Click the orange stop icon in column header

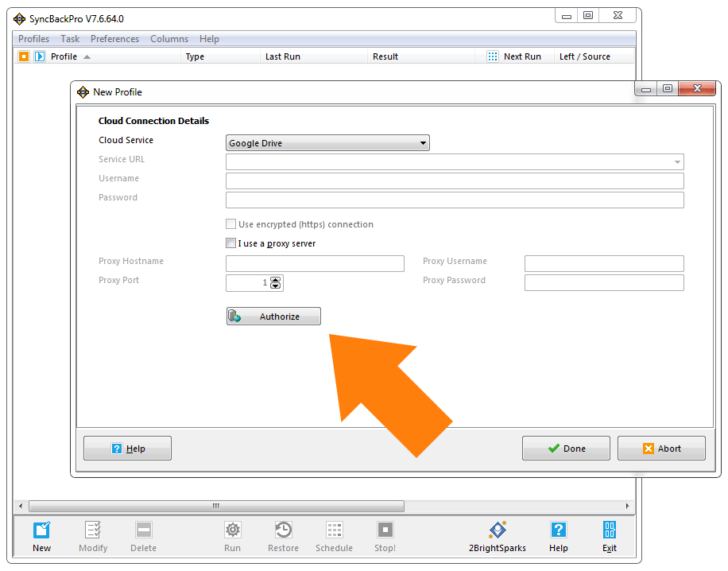[x=24, y=56]
